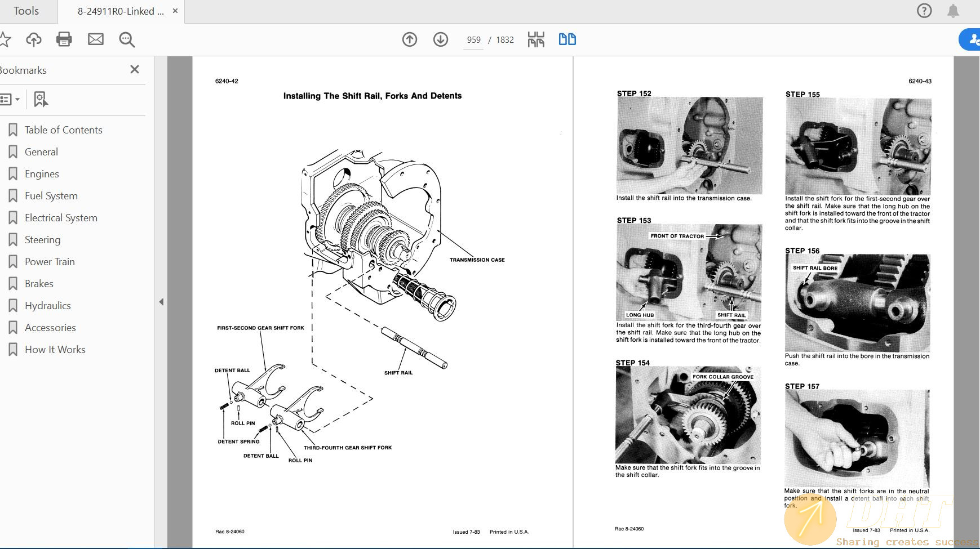This screenshot has width=980, height=549.
Task: Toggle the fit page scrolling mode icon
Action: (536, 39)
